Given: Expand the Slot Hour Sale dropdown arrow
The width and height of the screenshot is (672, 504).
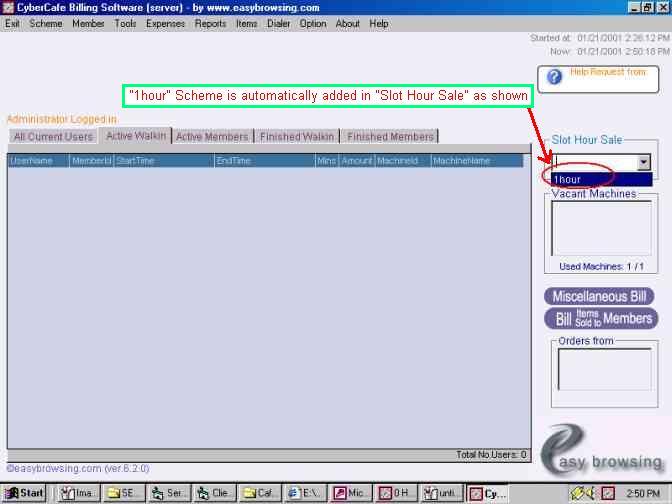Looking at the screenshot, I should (643, 162).
